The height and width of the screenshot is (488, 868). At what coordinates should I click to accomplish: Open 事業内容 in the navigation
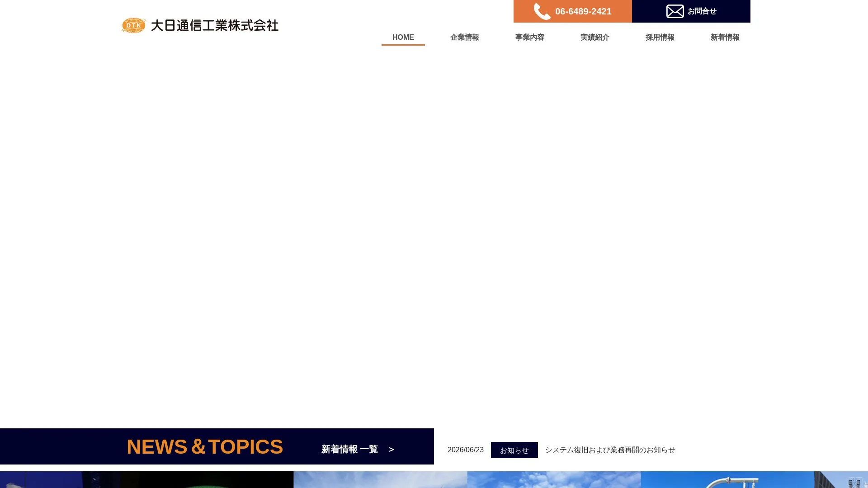pyautogui.click(x=530, y=38)
